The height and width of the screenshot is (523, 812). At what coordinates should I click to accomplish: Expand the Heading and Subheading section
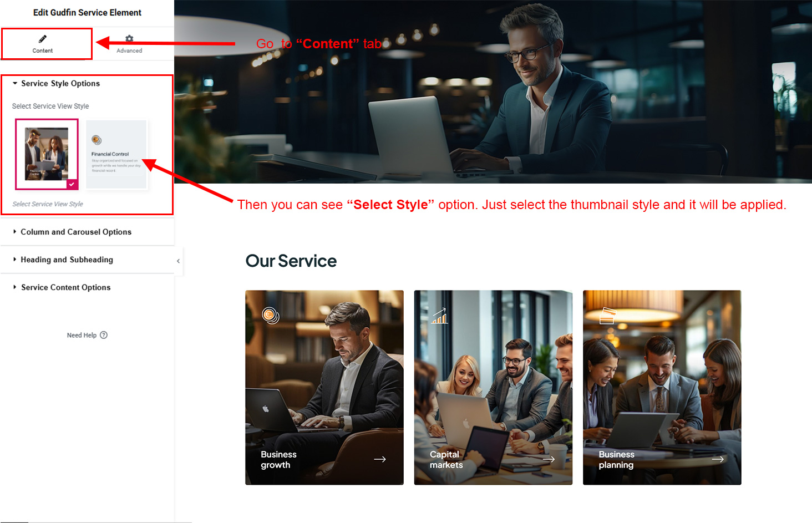pyautogui.click(x=67, y=260)
